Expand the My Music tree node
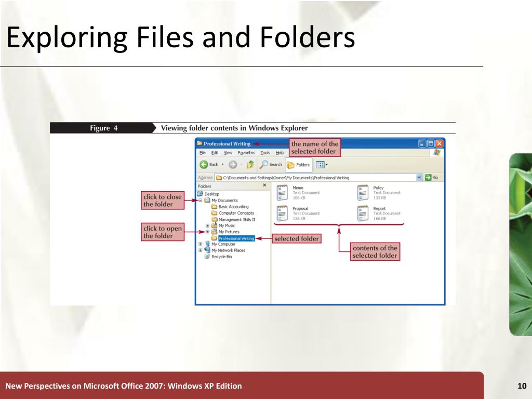 click(x=207, y=225)
